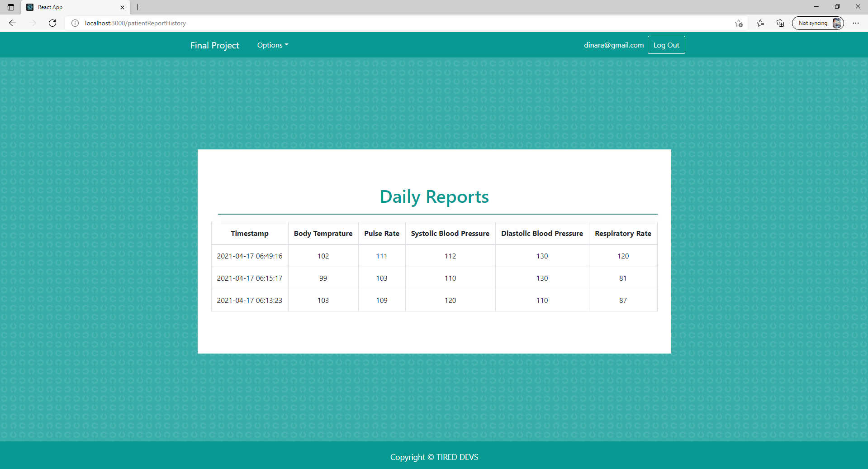868x469 pixels.
Task: Select timestamp 2021-04-17 06:49:16 cell
Action: [x=250, y=256]
